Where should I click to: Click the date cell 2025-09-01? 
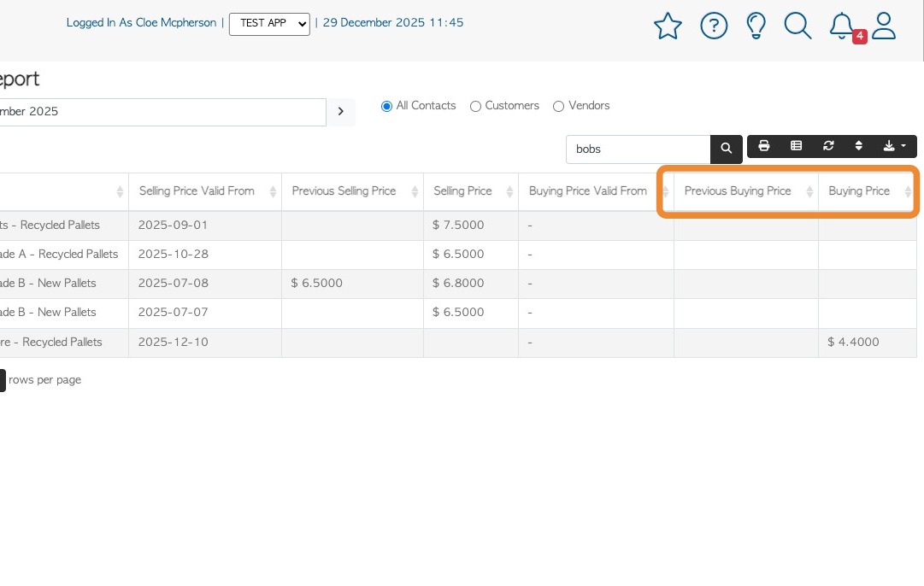174,225
